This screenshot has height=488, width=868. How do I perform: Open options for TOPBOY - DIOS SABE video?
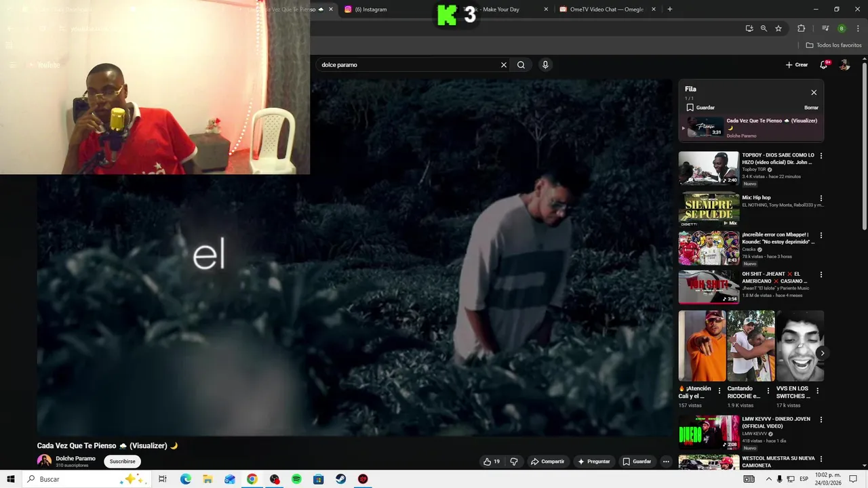pyautogui.click(x=821, y=156)
